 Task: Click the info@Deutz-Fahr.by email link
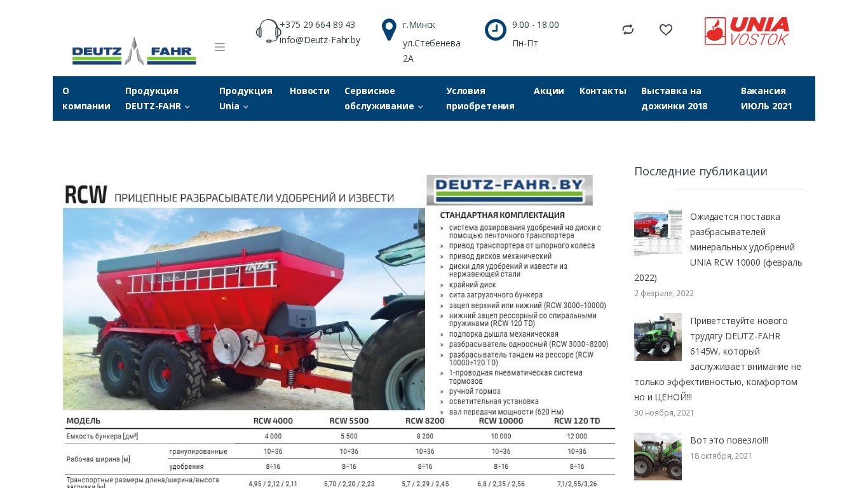tap(320, 40)
